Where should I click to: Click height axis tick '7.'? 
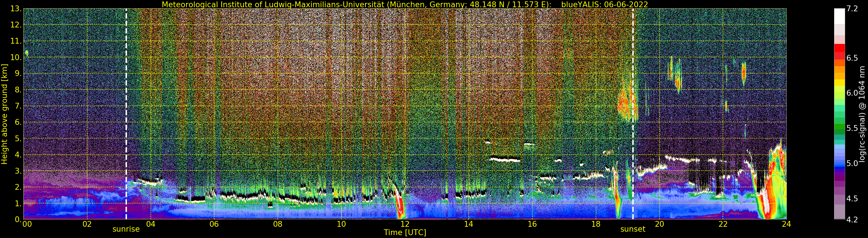pos(18,106)
